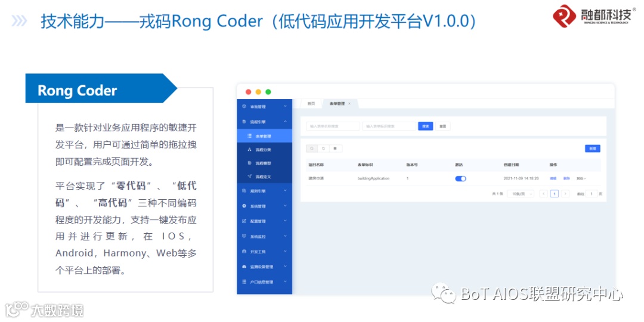
Task: Click the 流程引擎 sidebar icon
Action: [244, 122]
